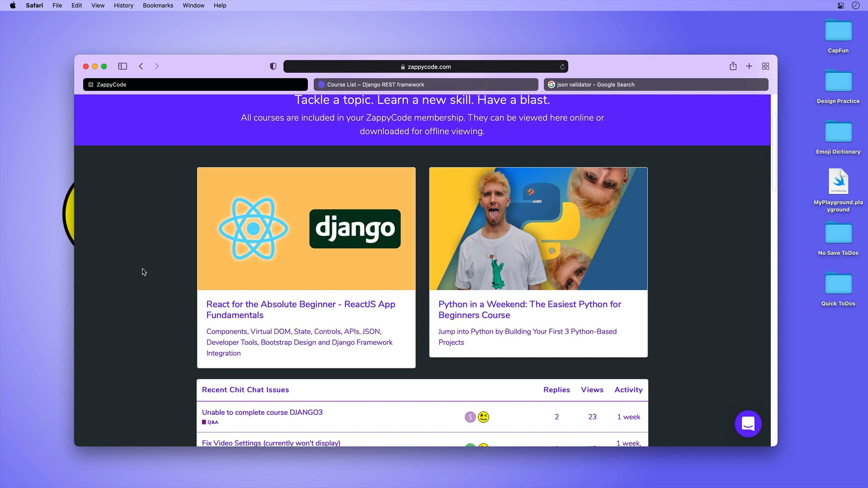Go back to the previous page
Screen dimensions: 868x488
point(141,66)
